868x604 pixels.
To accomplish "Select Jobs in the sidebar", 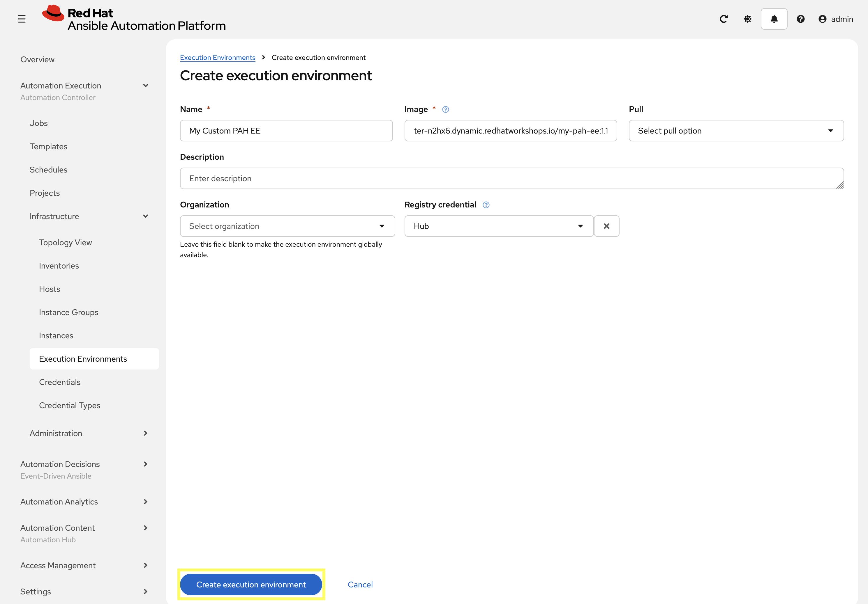I will point(38,123).
